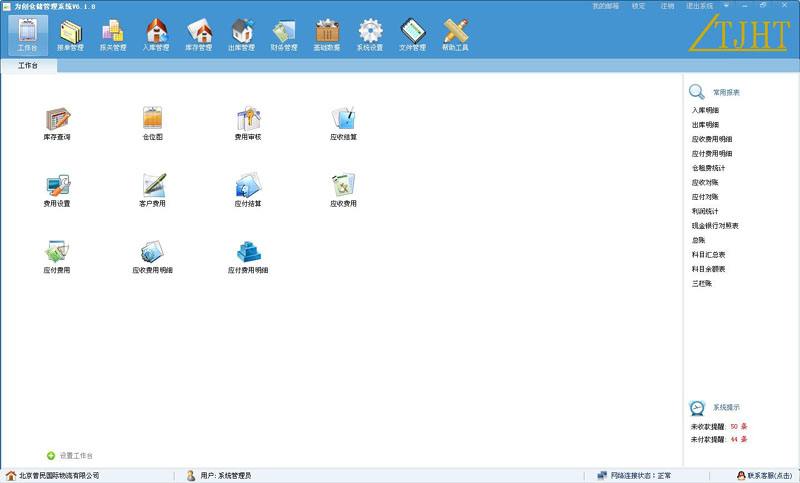
Task: Click the 常用报表 magnifier icon
Action: click(x=696, y=92)
